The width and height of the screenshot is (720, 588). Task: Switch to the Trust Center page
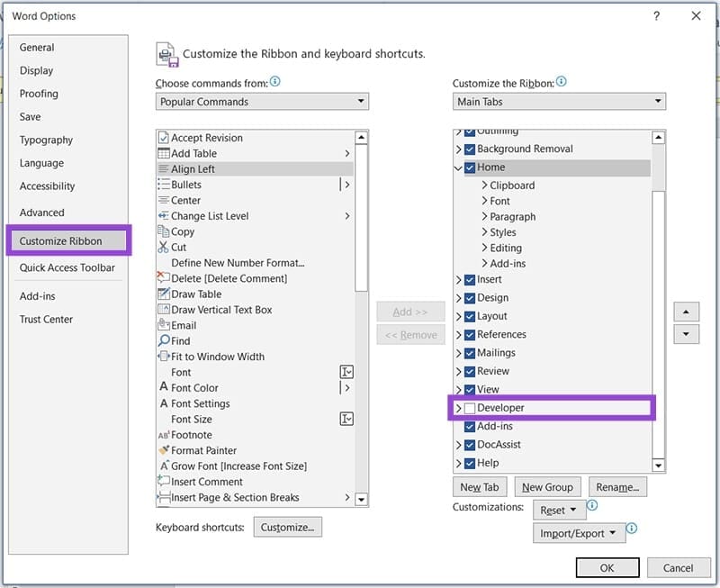[x=47, y=319]
